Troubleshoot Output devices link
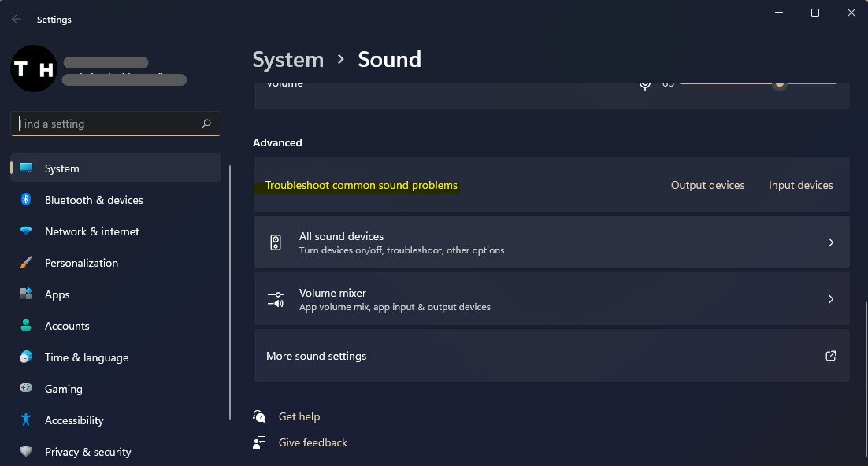 click(707, 185)
